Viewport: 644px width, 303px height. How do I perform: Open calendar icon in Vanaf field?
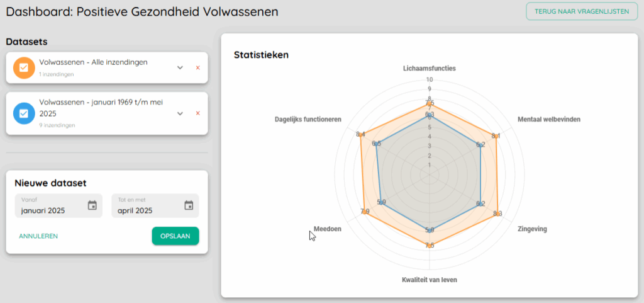click(x=92, y=205)
